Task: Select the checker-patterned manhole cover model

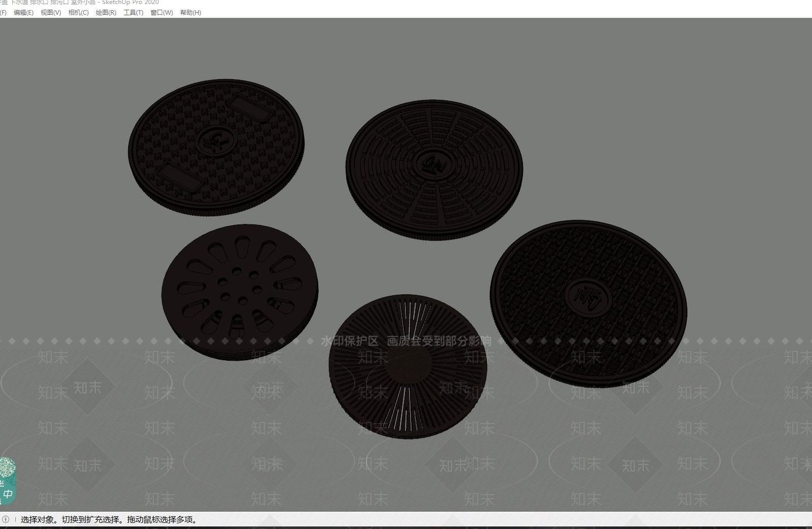Action: 216,147
